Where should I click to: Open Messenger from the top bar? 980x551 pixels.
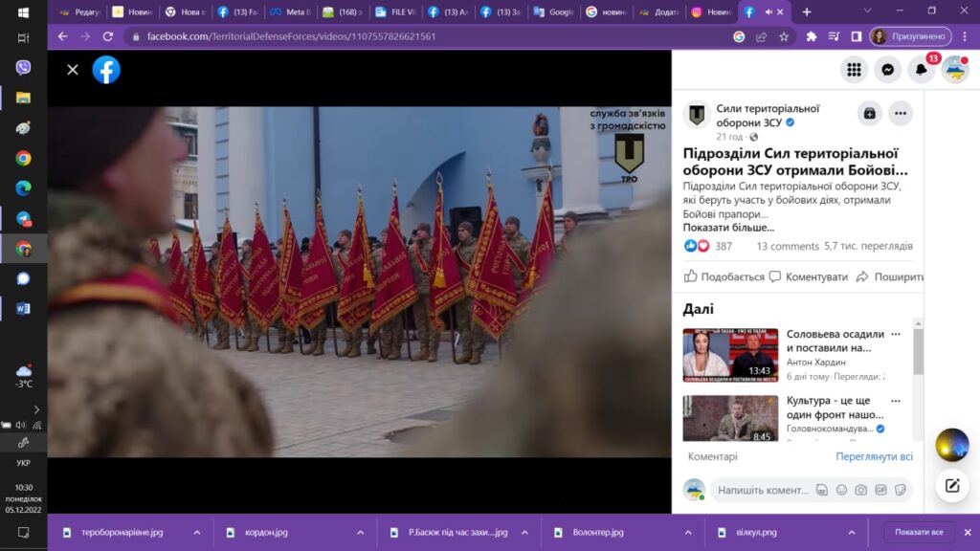[x=888, y=70]
